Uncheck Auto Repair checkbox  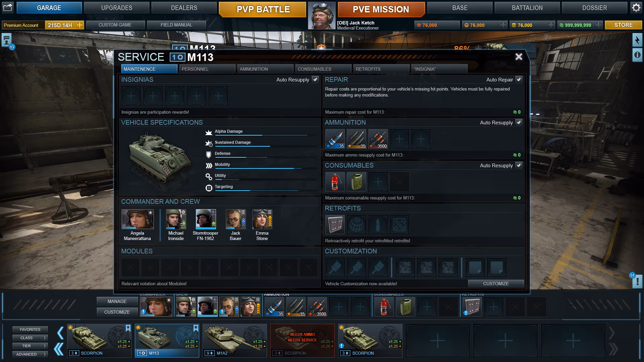[519, 79]
